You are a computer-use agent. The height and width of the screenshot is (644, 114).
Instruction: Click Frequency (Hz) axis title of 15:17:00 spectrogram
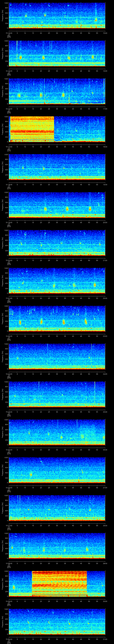[x=3, y=129]
